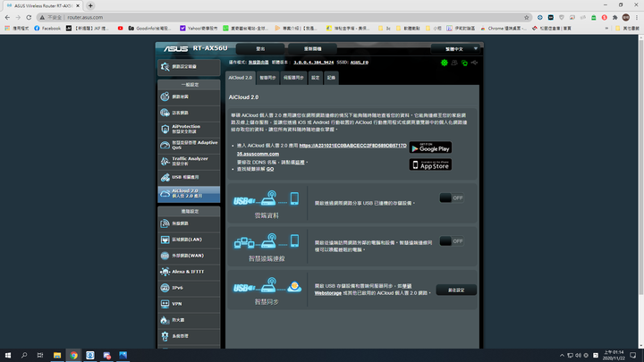Open the Network Map sidebar item
Screen dimensions: 644x362
point(189,97)
